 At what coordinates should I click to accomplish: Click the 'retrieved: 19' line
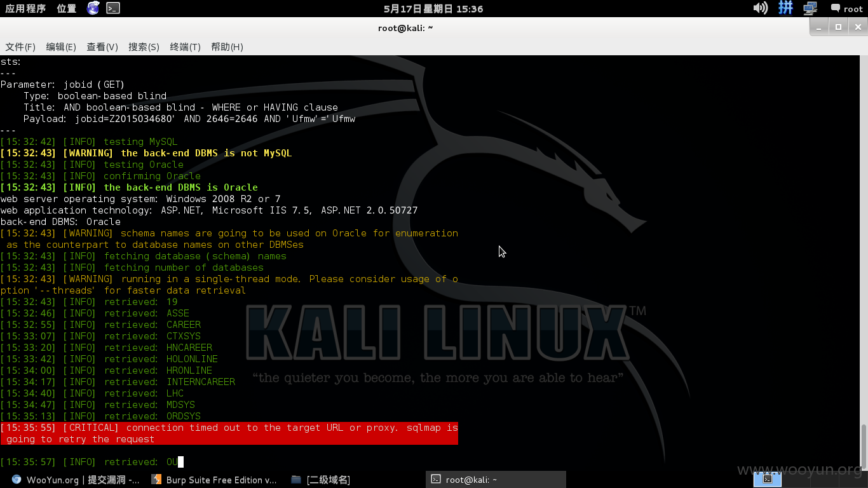click(89, 302)
